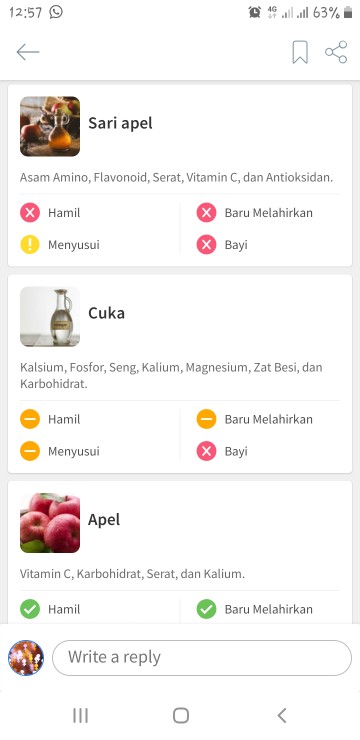Tap green check beside Baru Melahirkan under Apel
Viewport: 360px width, 740px height.
(x=206, y=609)
